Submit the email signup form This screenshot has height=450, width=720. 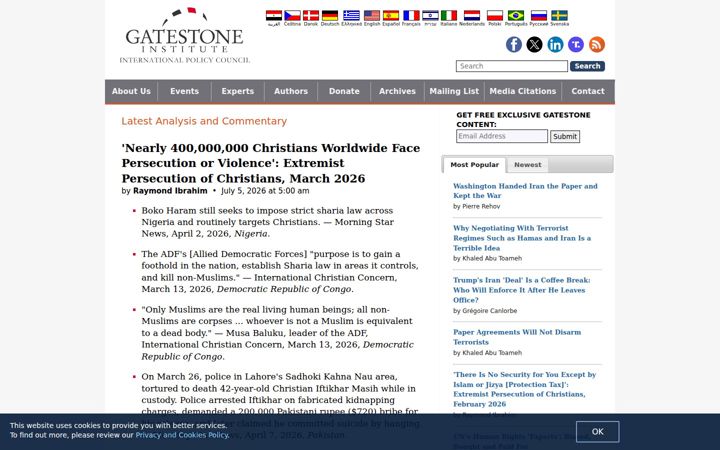[x=565, y=136]
